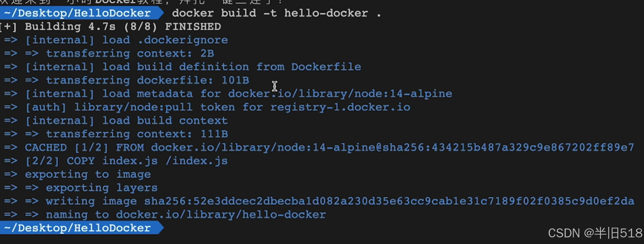The height and width of the screenshot is (244, 644).
Task: Click transferring dockerfile: 101B line
Action: 127,80
